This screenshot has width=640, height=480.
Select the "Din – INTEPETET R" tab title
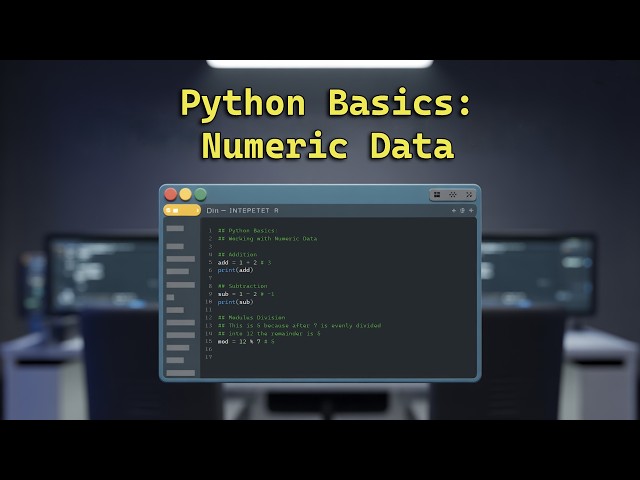click(242, 211)
